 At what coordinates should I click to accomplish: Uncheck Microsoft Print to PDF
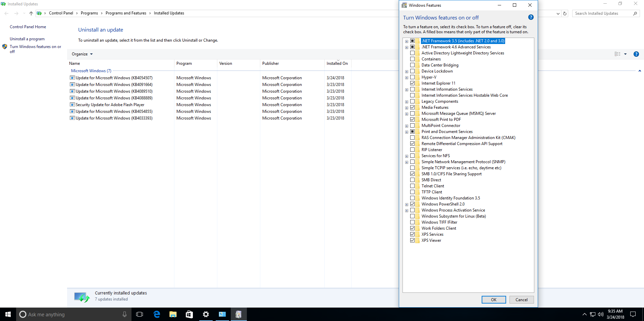[412, 120]
